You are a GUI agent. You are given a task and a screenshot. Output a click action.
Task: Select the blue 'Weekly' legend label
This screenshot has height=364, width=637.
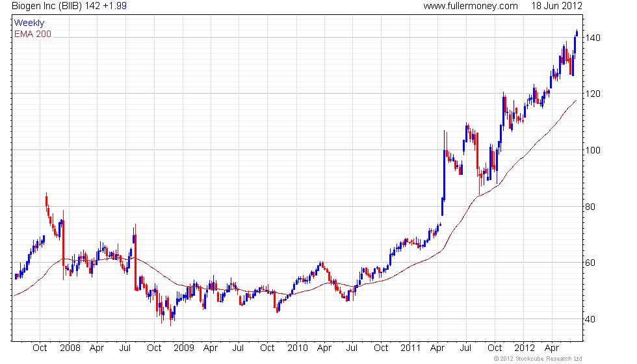[x=29, y=23]
